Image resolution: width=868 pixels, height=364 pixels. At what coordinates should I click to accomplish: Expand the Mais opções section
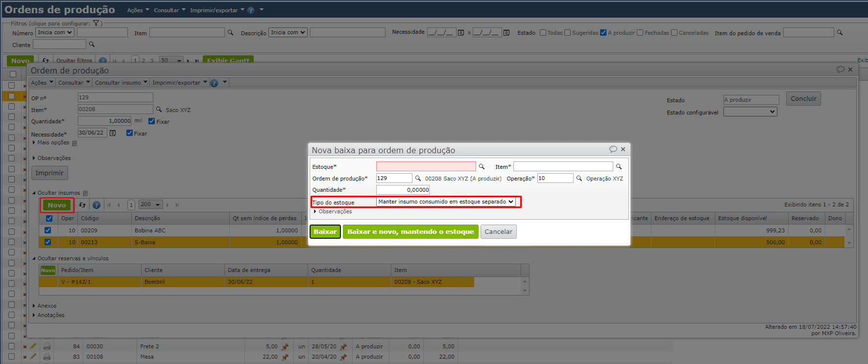pyautogui.click(x=51, y=142)
